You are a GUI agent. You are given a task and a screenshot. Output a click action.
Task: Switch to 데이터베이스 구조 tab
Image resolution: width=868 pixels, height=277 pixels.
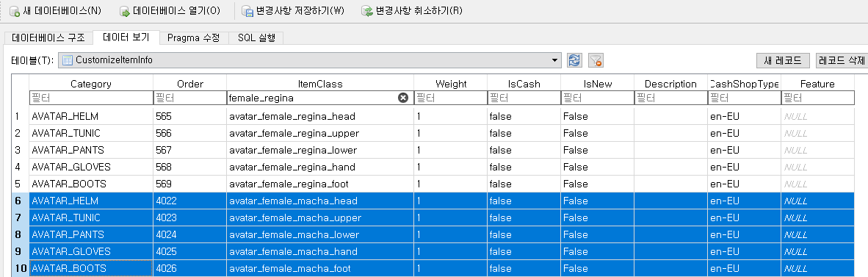coord(48,38)
